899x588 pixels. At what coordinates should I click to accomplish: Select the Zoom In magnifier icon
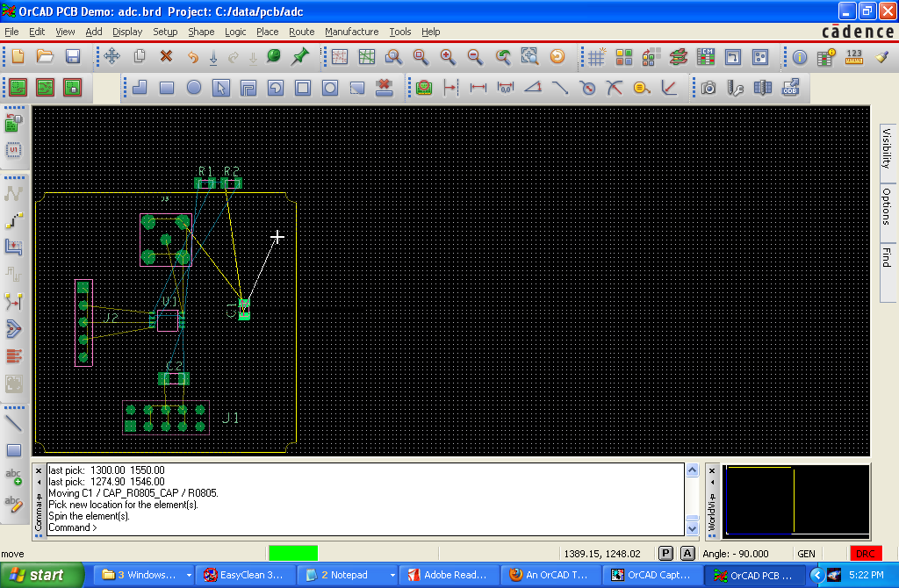tap(448, 56)
